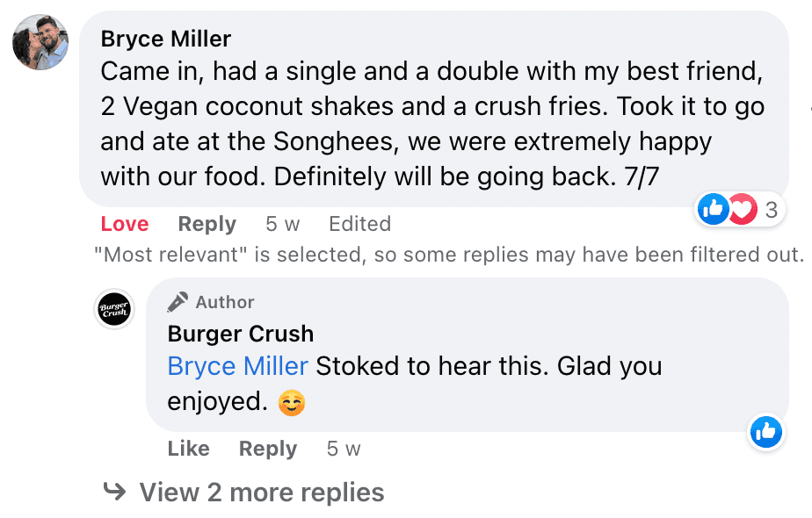Viewport: 812px width, 518px height.
Task: Open Bryce Miller's profile photo
Action: coord(40,42)
